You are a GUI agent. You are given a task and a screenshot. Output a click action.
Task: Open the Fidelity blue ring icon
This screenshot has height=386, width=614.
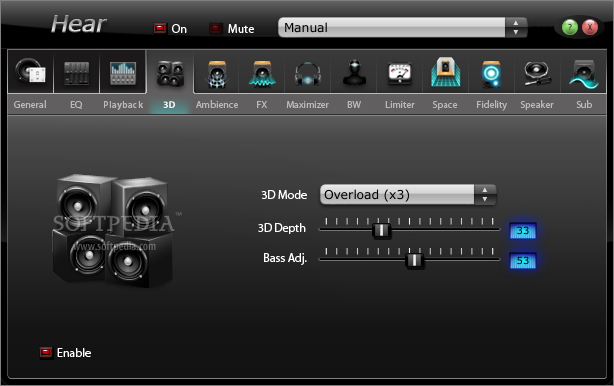coord(491,74)
